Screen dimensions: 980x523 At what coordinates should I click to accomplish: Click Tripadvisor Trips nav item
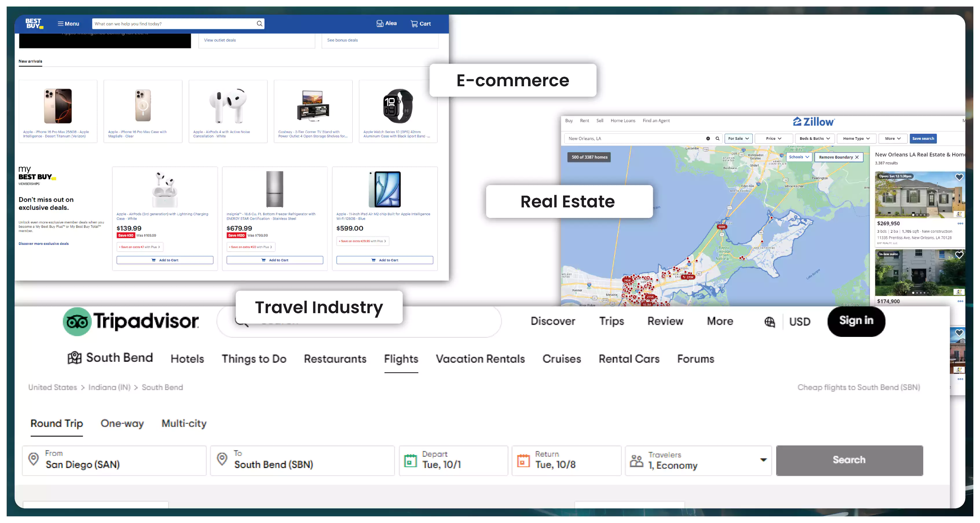[x=612, y=321]
